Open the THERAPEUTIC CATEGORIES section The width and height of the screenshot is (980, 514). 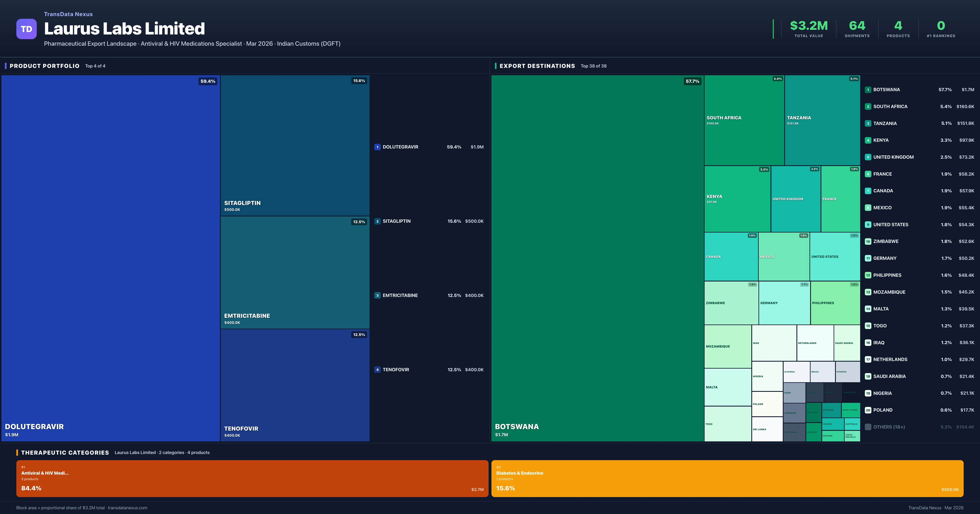[65, 452]
